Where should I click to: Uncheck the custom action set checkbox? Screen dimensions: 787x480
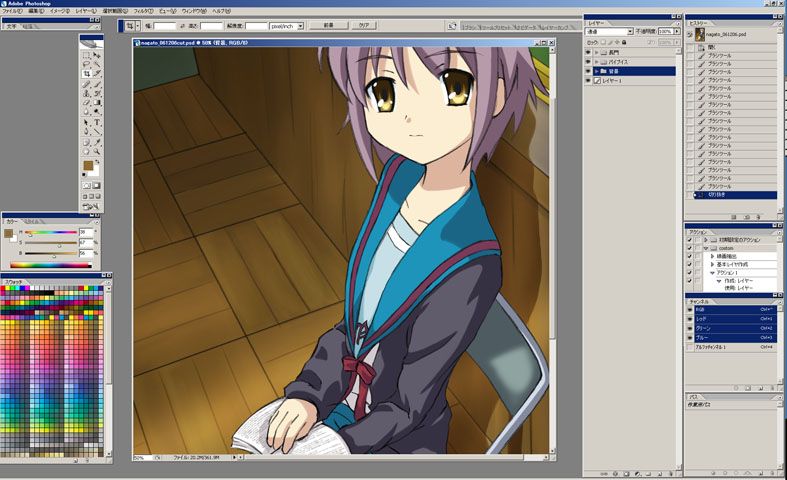point(690,248)
